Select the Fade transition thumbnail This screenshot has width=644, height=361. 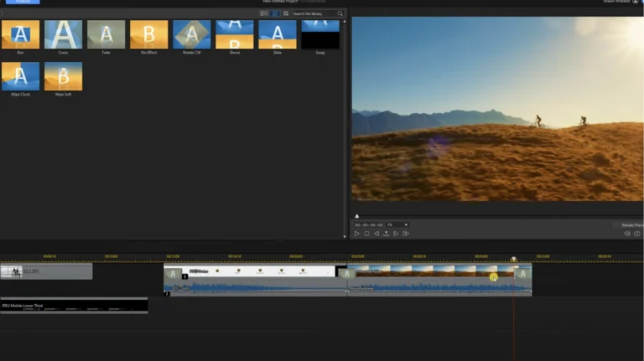coord(106,34)
